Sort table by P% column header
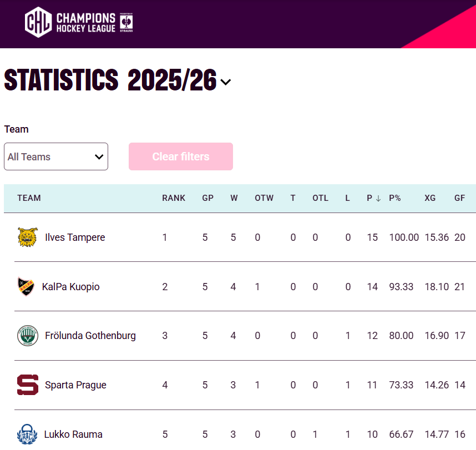The image size is (476, 450). coord(395,198)
